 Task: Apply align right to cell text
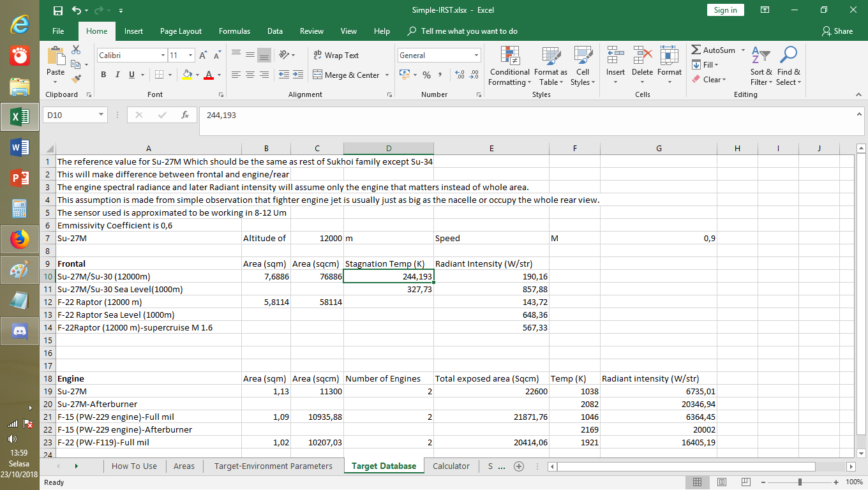pos(265,75)
